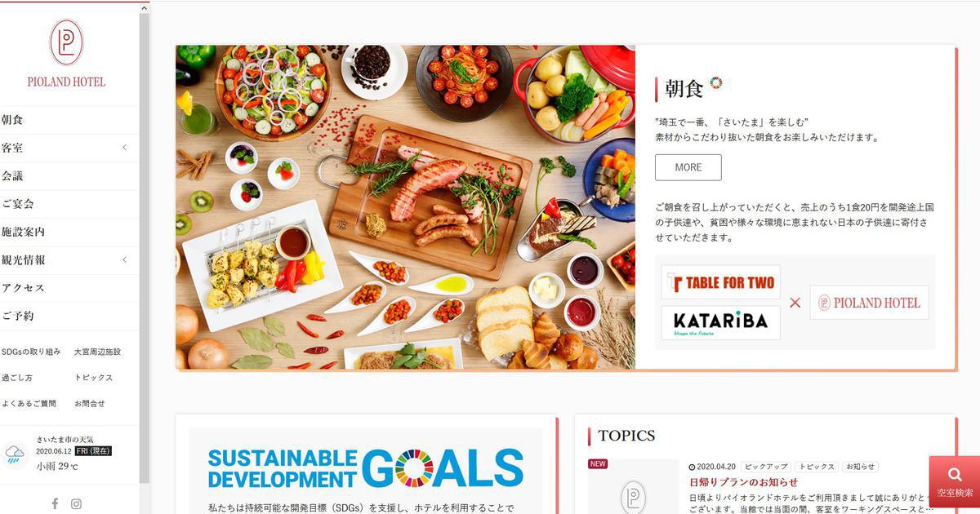Expand the 客室 submenu arrow

(124, 148)
